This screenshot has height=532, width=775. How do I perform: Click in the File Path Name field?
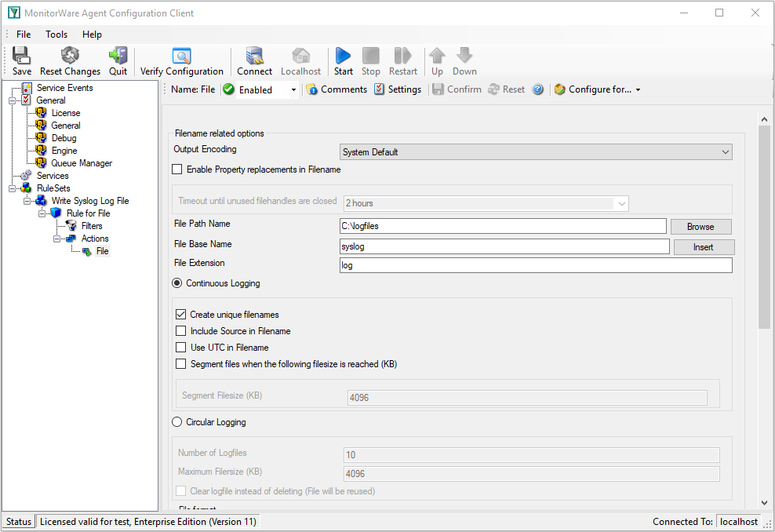tap(503, 226)
